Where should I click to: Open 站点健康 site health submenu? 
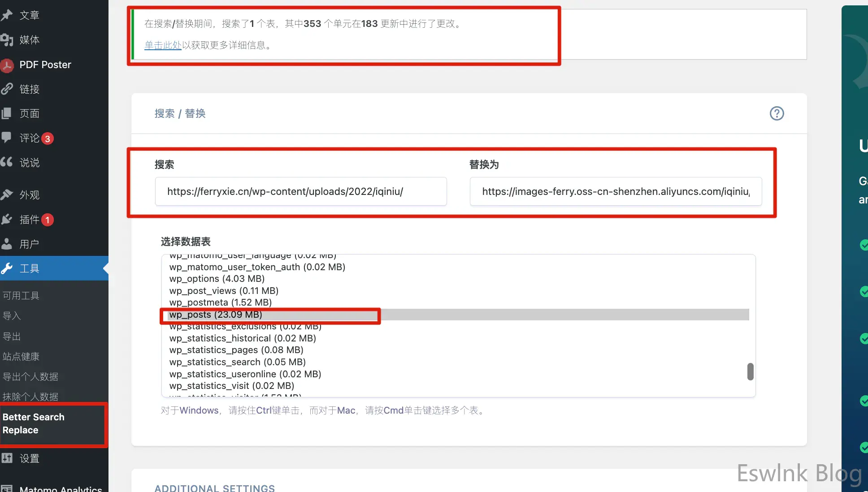coord(21,357)
